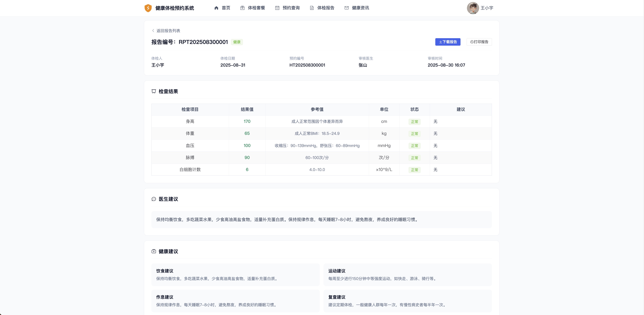
Task: Click the envelope icon beside 健康资讯
Action: 347,8
